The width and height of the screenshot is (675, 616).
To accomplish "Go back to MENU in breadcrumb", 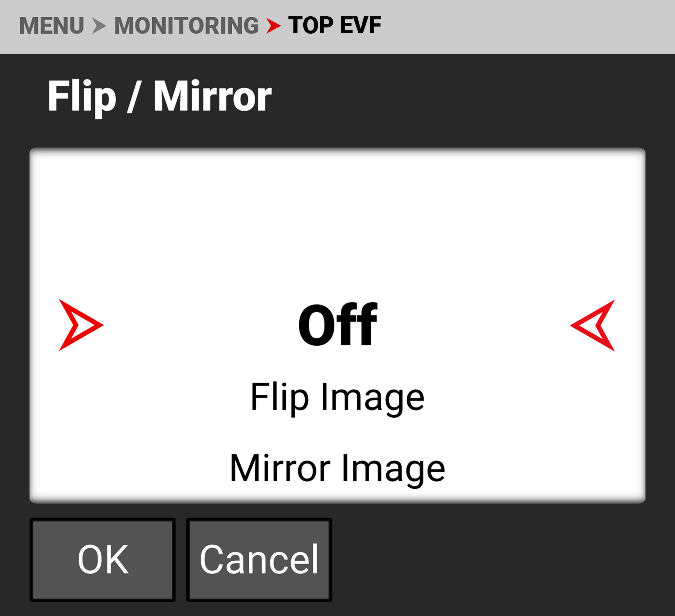I will (51, 26).
